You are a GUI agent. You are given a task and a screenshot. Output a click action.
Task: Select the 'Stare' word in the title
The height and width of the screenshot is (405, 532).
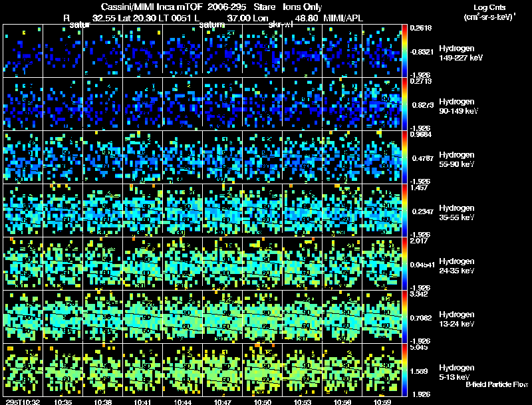coord(264,7)
